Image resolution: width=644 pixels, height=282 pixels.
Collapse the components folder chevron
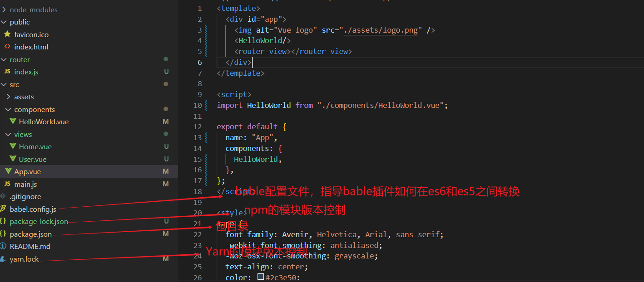coord(8,109)
